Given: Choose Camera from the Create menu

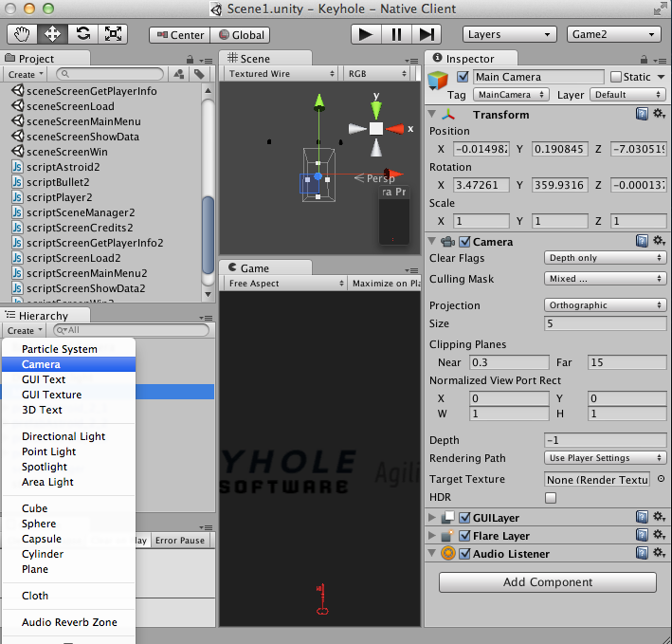Looking at the screenshot, I should click(42, 364).
